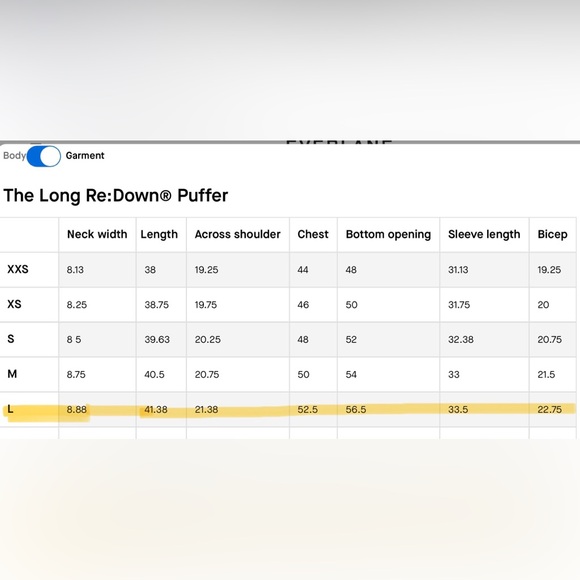Click XXS sleeve length value 31.13
This screenshot has height=580, width=580.
click(x=458, y=270)
